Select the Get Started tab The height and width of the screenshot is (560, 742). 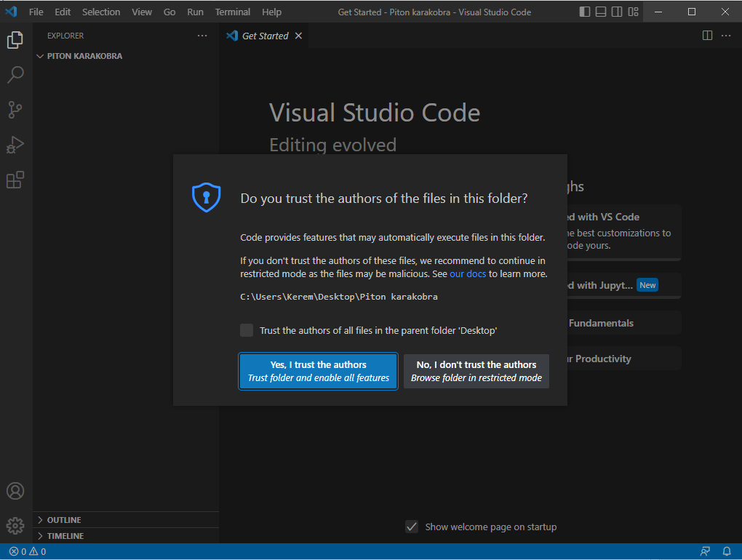click(x=264, y=36)
